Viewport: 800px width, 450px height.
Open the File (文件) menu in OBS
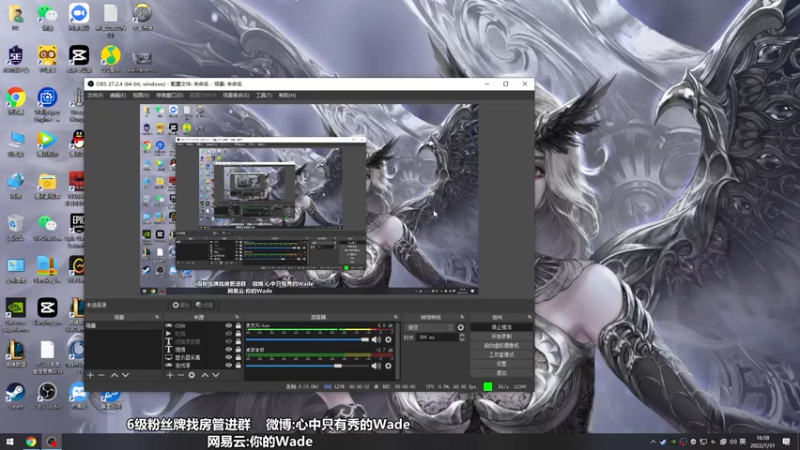(95, 95)
